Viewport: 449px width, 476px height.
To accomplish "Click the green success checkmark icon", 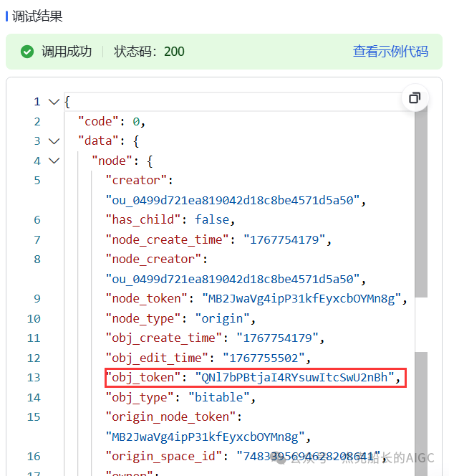I will [27, 52].
